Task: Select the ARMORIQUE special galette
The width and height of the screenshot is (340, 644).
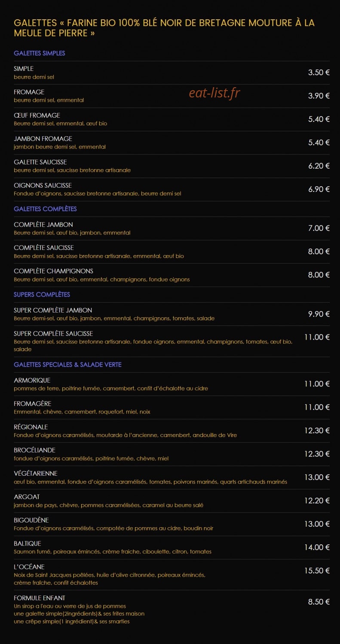Action: (x=32, y=380)
